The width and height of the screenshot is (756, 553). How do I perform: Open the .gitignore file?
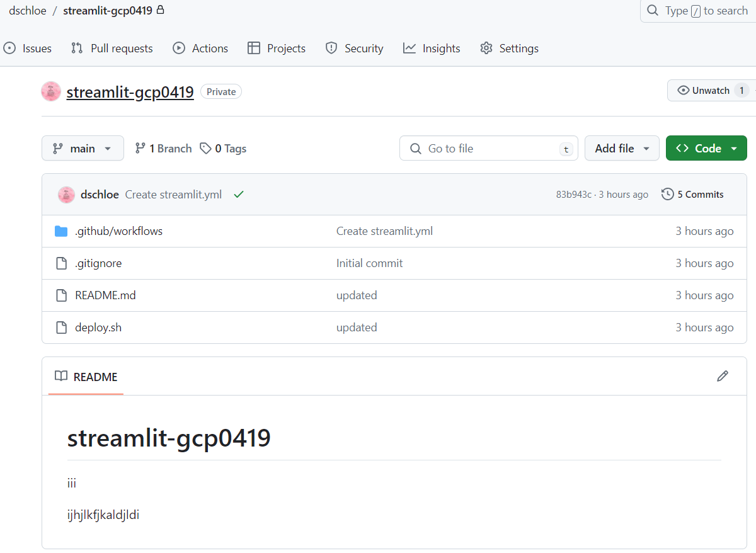pyautogui.click(x=98, y=263)
